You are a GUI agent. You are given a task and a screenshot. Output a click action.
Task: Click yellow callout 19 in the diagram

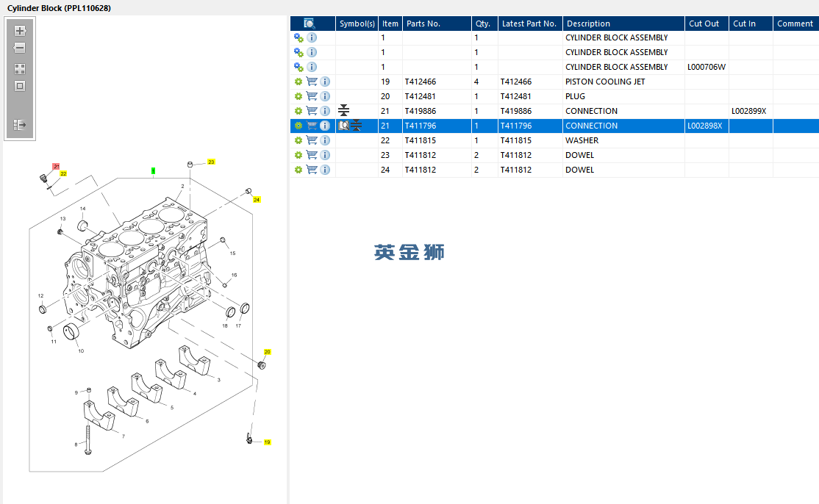pos(267,442)
